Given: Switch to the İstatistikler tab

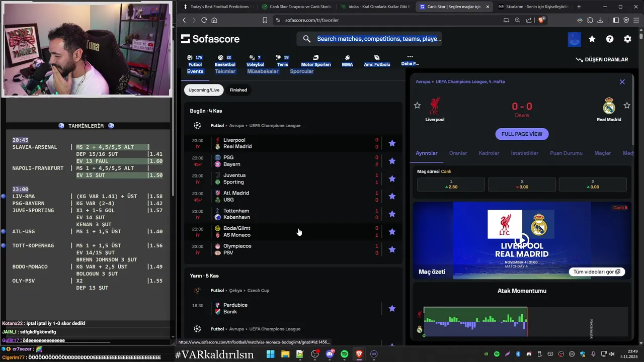Looking at the screenshot, I should (525, 153).
